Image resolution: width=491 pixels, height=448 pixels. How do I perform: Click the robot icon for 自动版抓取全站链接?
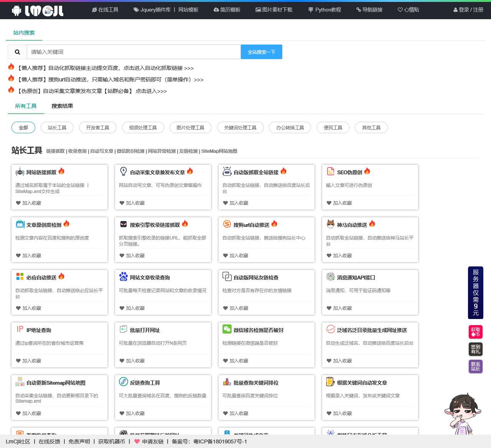227,172
